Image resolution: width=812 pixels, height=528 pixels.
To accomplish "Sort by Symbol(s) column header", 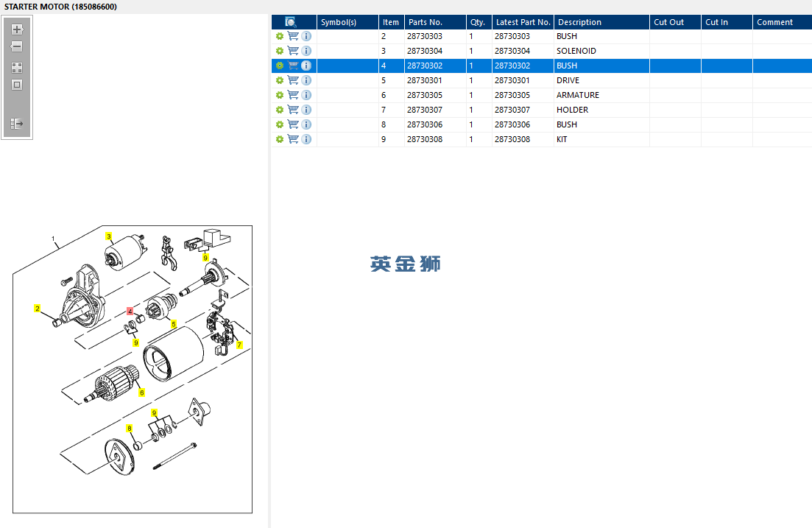I will (x=347, y=22).
